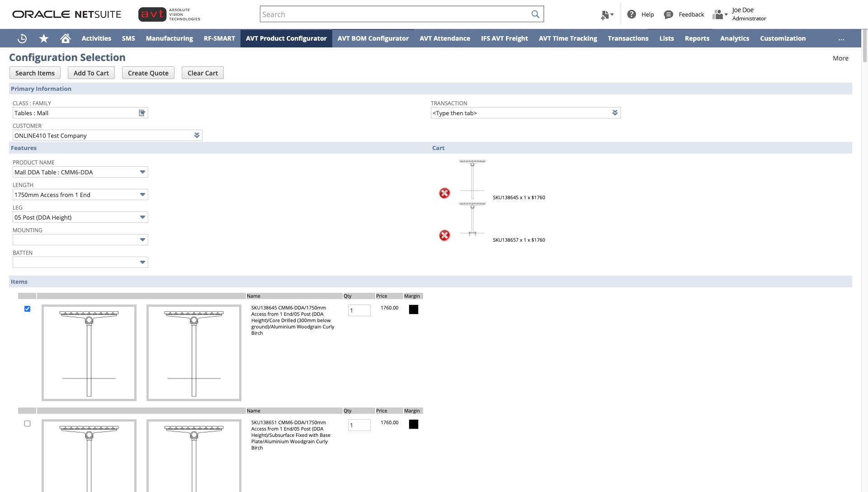The image size is (868, 492).
Task: Click the search magnifier icon
Action: [x=535, y=14]
